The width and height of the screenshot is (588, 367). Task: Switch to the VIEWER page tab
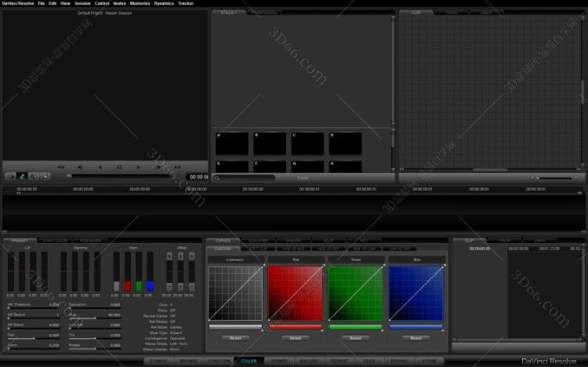click(x=279, y=361)
